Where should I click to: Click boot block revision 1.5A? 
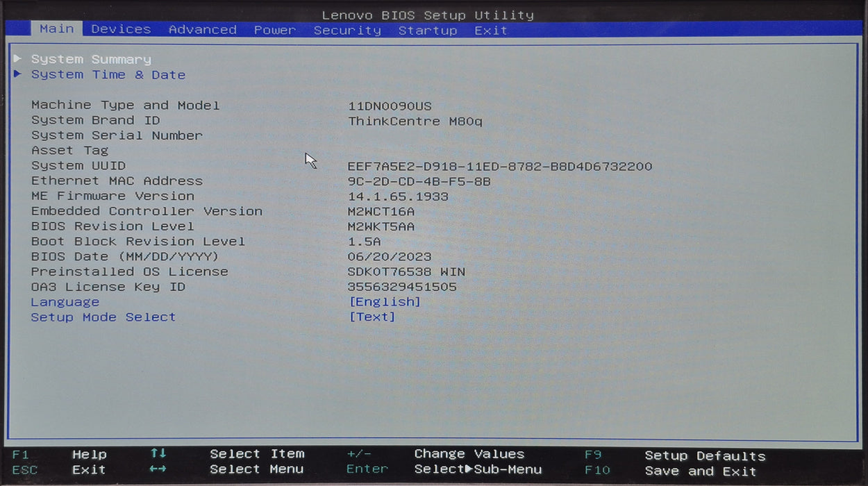(x=365, y=242)
